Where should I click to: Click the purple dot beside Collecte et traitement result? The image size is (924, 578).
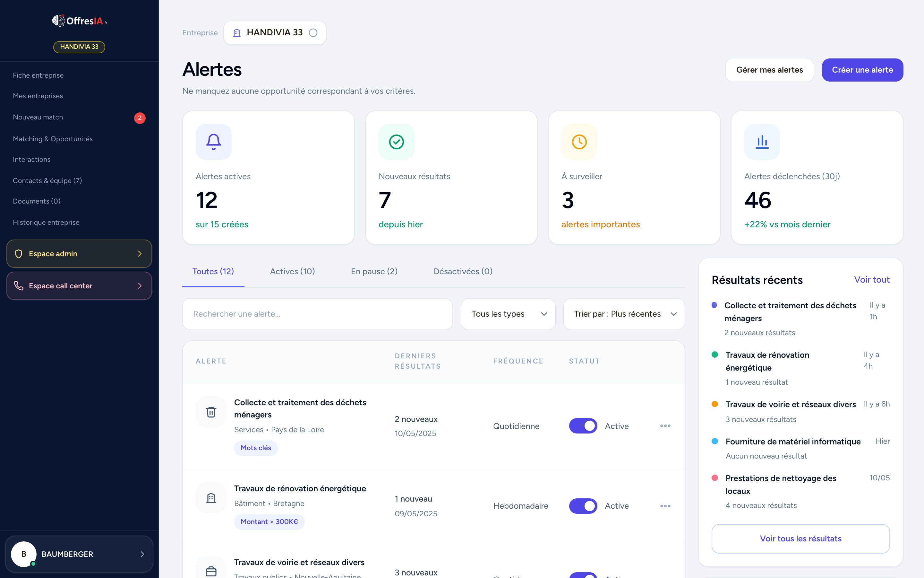pos(714,305)
